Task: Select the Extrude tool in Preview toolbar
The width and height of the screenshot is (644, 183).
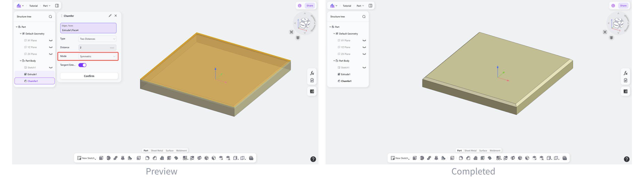Action: pos(101,158)
